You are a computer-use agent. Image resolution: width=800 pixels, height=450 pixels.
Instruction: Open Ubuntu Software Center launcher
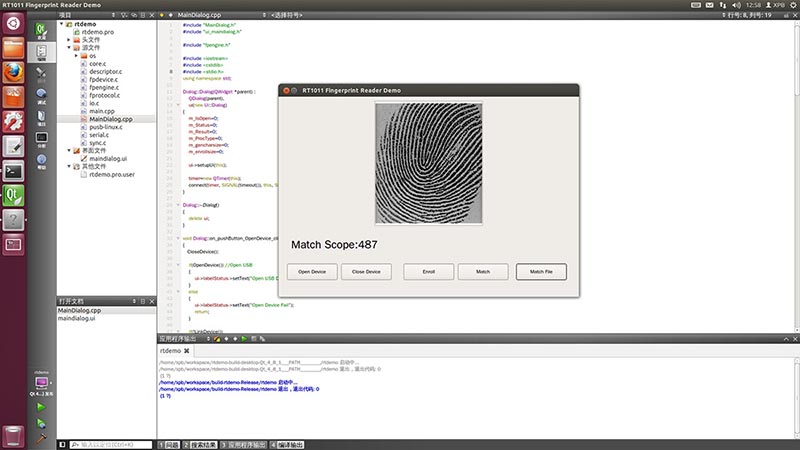[x=13, y=97]
